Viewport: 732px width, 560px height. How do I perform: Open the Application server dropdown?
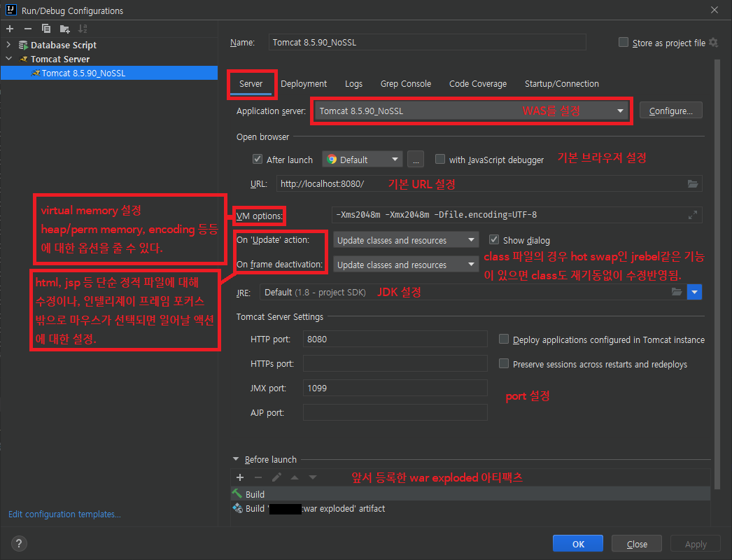[472, 111]
